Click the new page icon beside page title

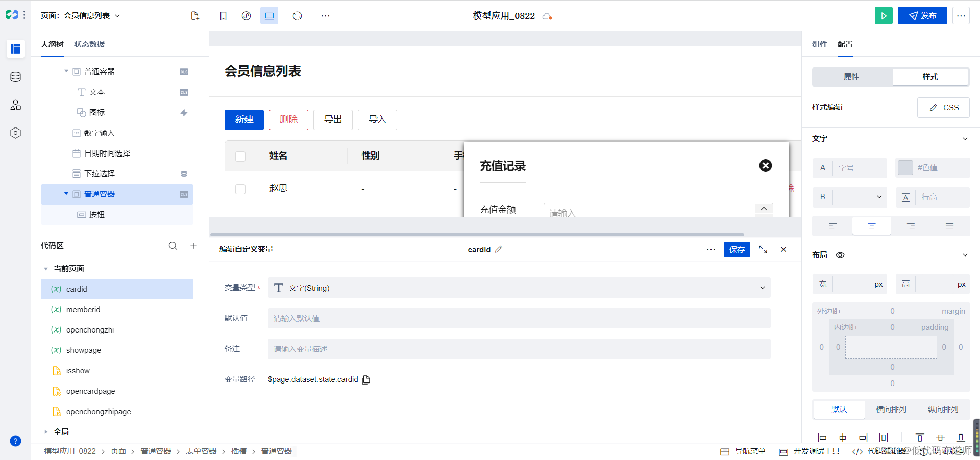coord(195,16)
